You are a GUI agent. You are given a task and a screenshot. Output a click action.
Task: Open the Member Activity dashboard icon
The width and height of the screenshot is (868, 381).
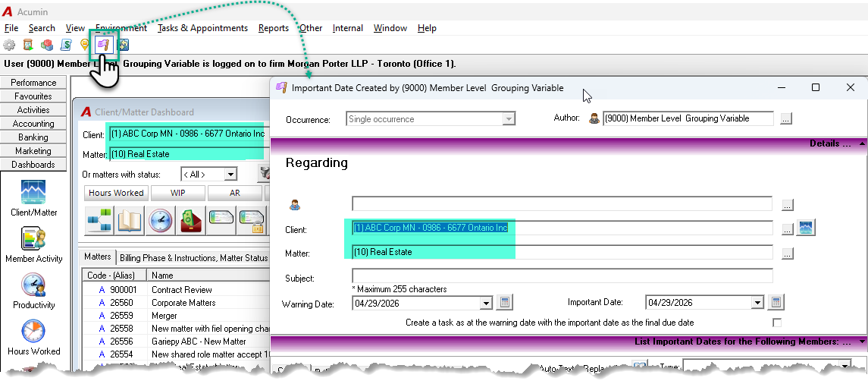(33, 238)
